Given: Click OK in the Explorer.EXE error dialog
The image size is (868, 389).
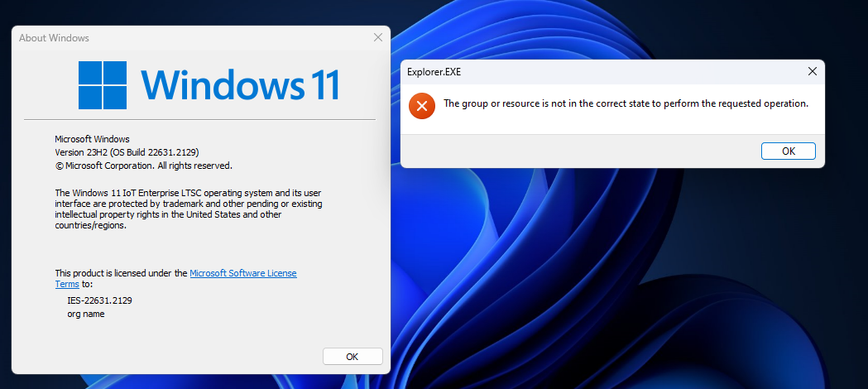Looking at the screenshot, I should click(789, 151).
